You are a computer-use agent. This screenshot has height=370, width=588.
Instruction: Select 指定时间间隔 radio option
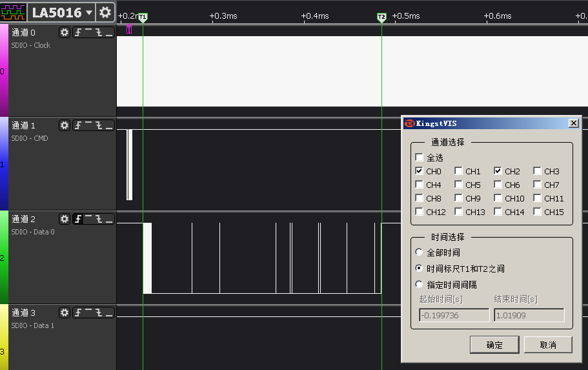click(x=420, y=285)
